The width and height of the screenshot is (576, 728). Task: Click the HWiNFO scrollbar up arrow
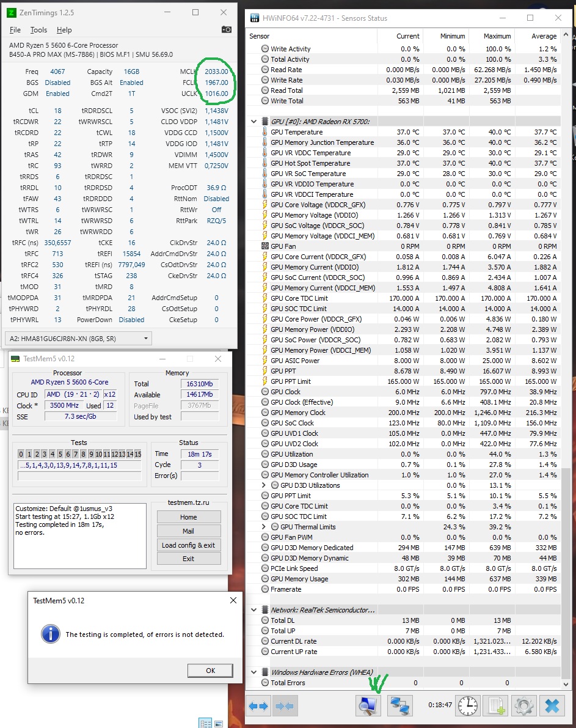pos(566,35)
